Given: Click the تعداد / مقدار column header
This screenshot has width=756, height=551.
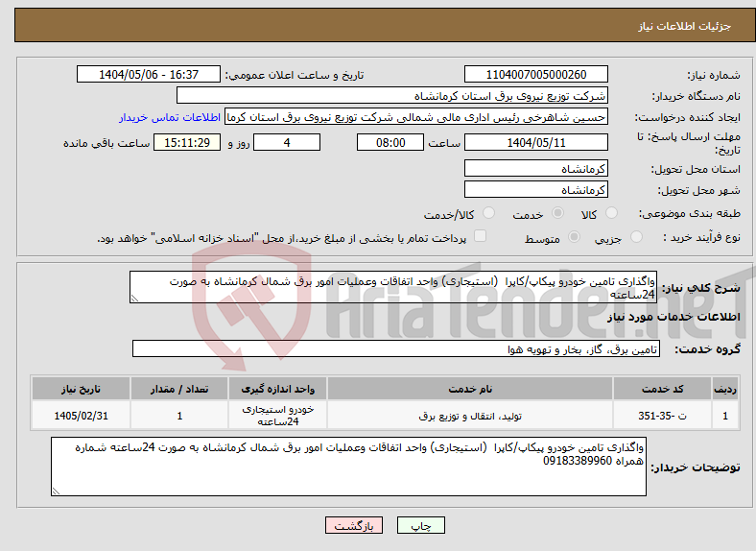Looking at the screenshot, I should [179, 389].
